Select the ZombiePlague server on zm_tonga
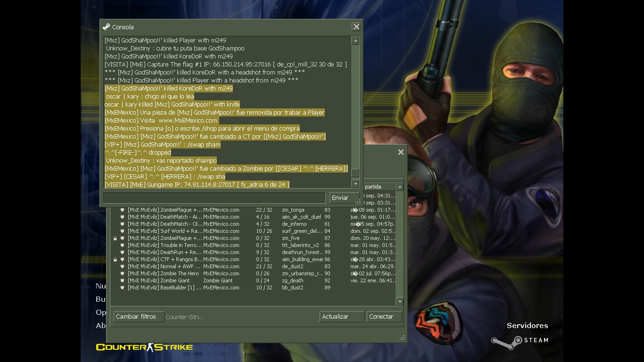Screen dimensions: 644x362 pos(254,210)
